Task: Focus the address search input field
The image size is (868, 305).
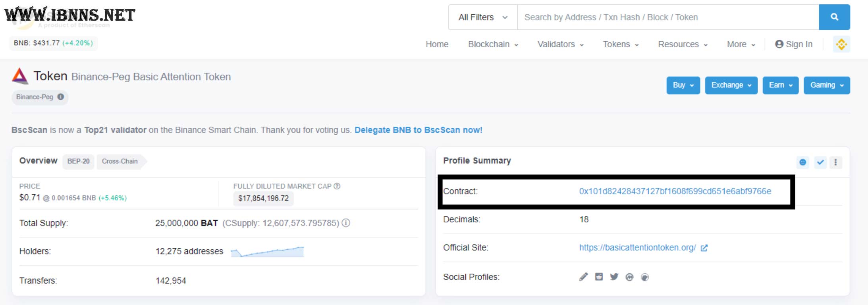Action: coord(668,17)
